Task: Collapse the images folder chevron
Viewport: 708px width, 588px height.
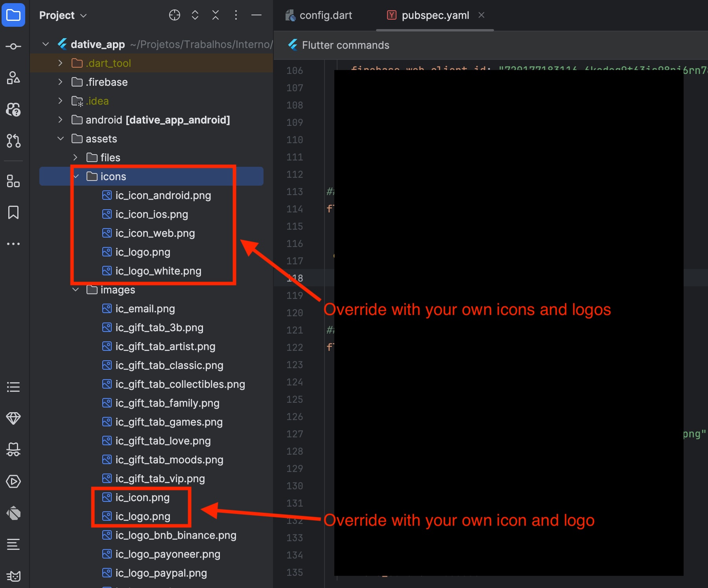Action: coord(76,290)
